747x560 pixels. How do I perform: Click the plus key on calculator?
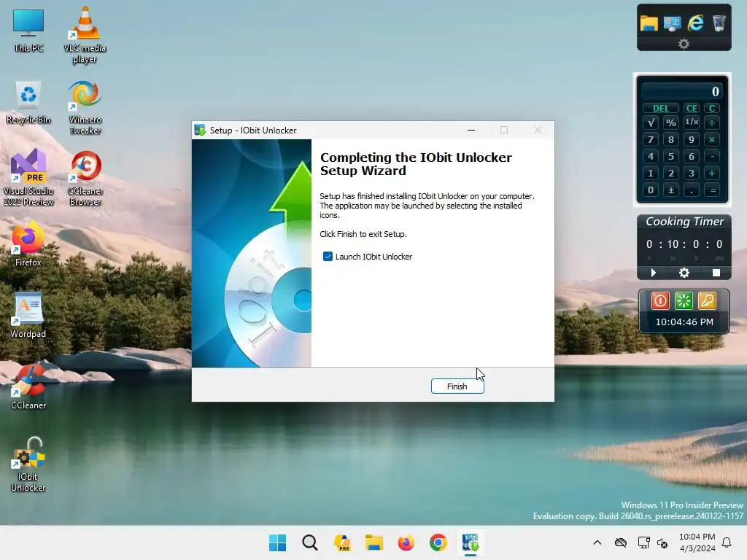(x=712, y=174)
